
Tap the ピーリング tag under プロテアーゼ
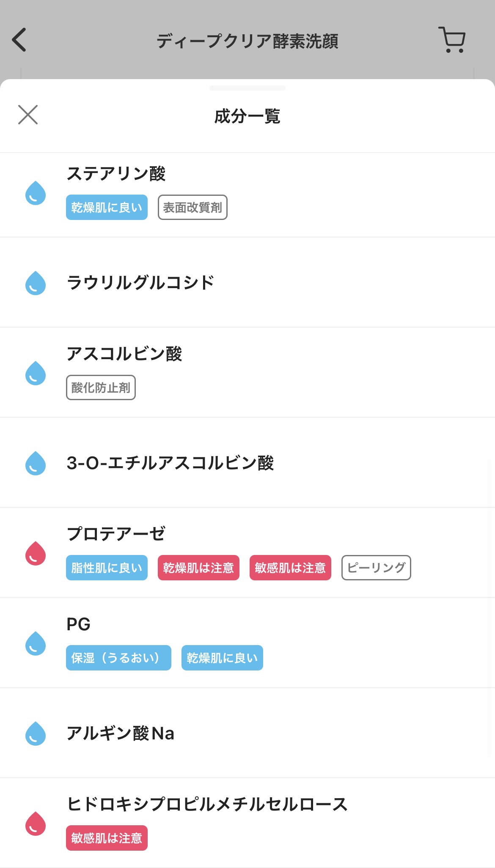376,568
